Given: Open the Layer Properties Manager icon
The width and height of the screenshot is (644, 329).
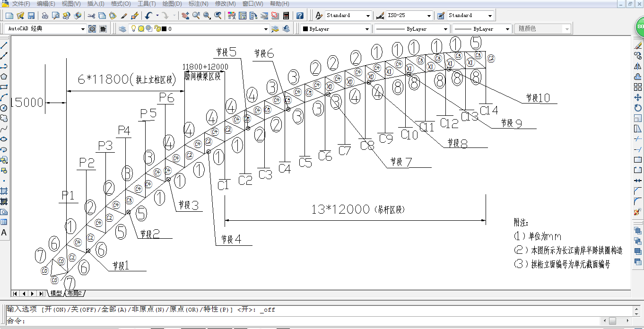Looking at the screenshot, I should coord(122,29).
